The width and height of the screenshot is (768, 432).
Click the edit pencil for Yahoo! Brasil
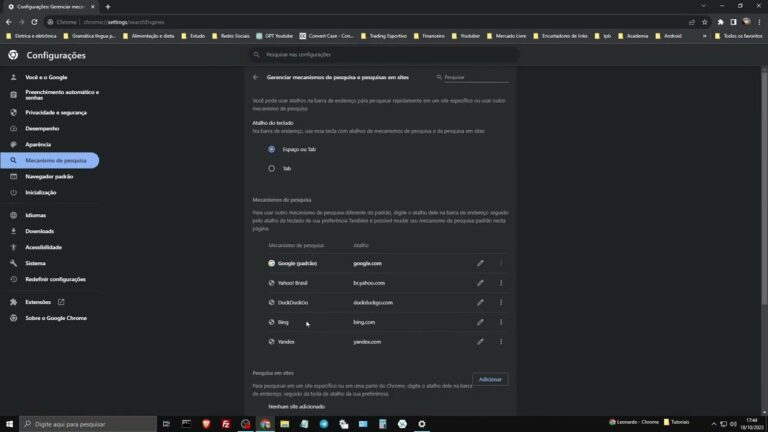480,283
